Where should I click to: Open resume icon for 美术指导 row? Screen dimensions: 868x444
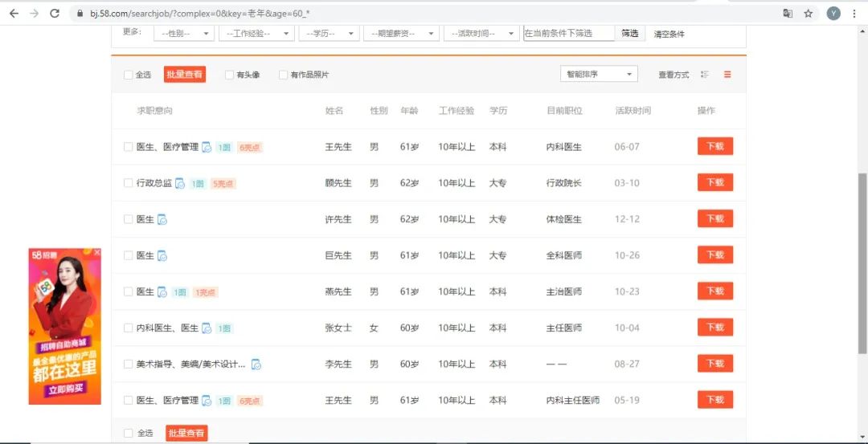256,365
